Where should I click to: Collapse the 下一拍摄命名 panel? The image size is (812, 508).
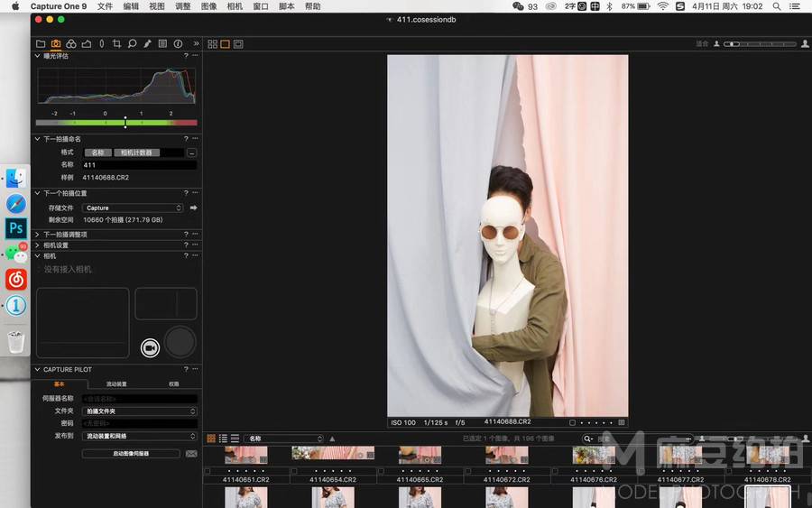(x=37, y=139)
